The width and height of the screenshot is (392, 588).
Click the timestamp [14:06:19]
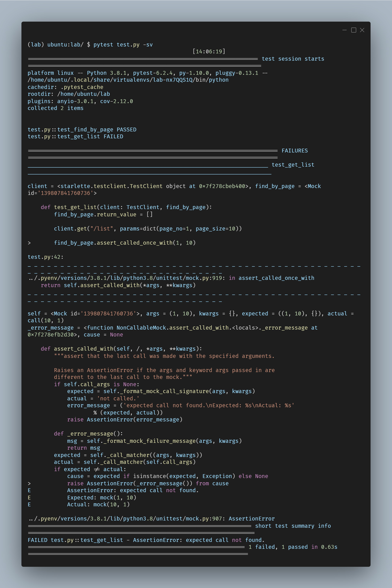pyautogui.click(x=209, y=51)
